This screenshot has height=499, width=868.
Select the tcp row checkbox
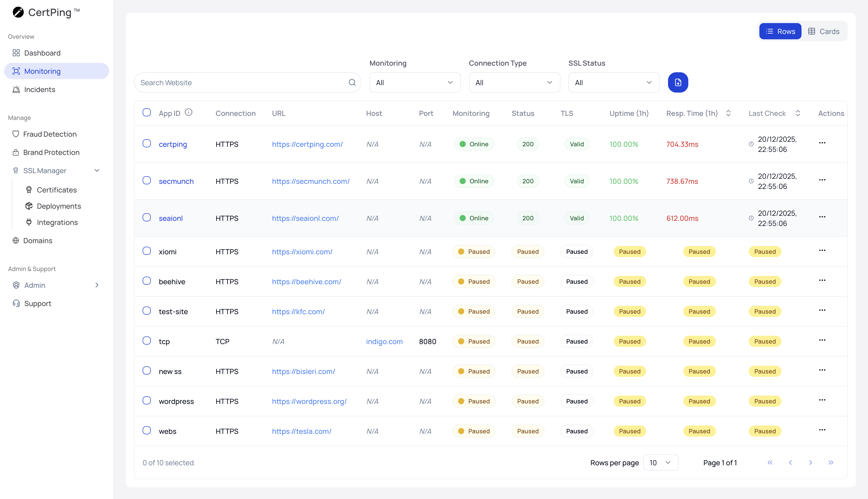point(147,341)
